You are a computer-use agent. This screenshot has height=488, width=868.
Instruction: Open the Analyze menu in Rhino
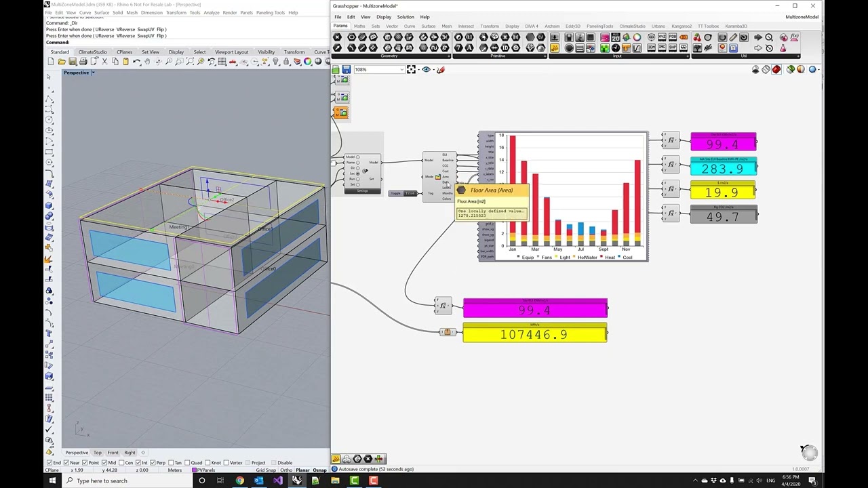211,12
